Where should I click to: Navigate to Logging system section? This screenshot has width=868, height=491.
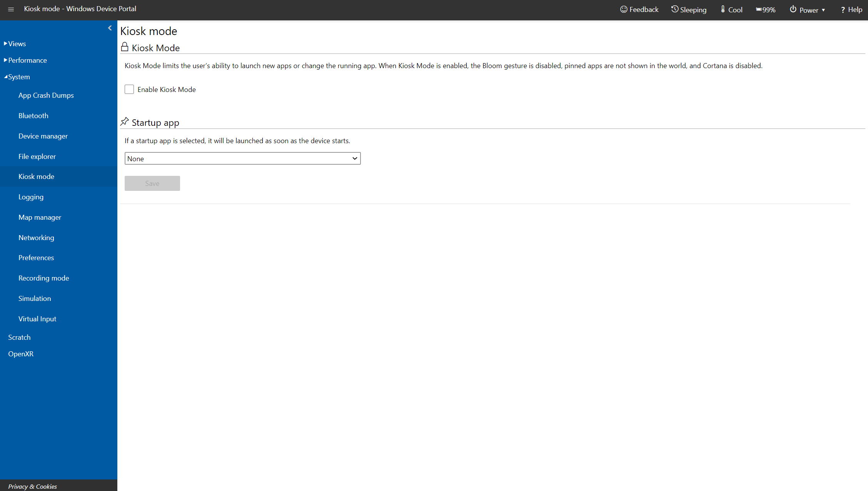pyautogui.click(x=31, y=197)
